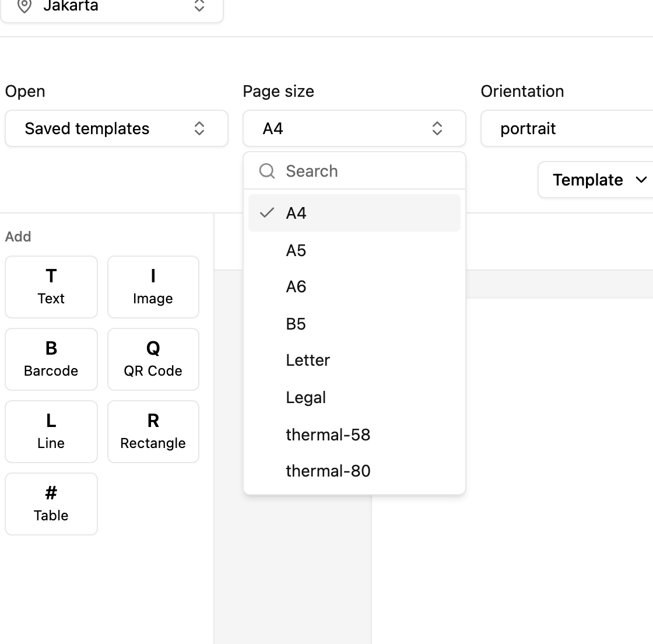653x644 pixels.
Task: Choose Legal page size
Action: (x=354, y=397)
